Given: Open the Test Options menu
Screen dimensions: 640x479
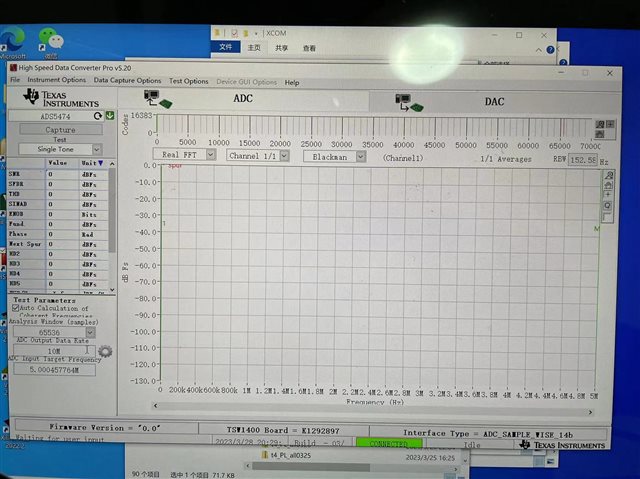Looking at the screenshot, I should (x=189, y=81).
